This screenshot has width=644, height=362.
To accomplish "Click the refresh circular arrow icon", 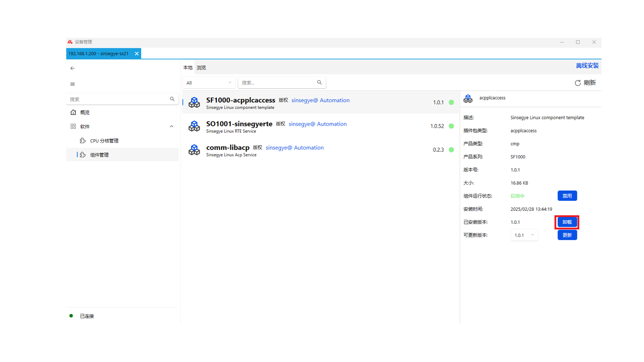I will [x=578, y=83].
